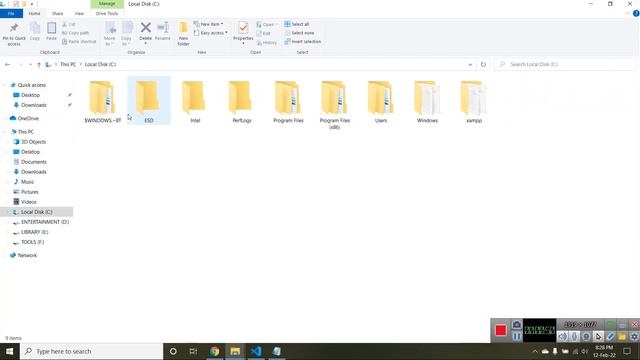Open the address bar history dropdown

click(470, 64)
